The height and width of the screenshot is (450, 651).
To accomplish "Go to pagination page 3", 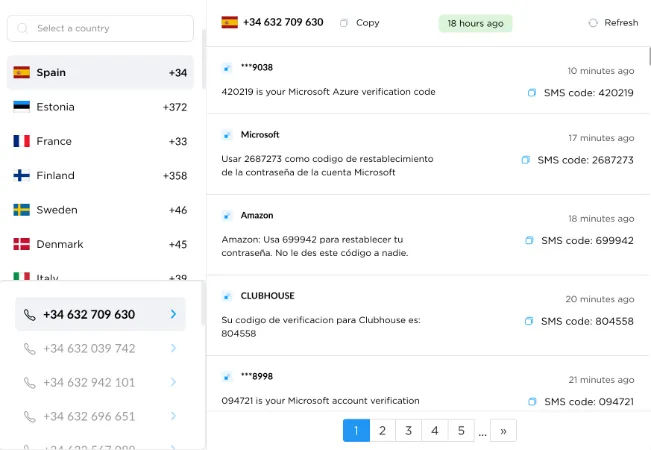I will pos(409,430).
